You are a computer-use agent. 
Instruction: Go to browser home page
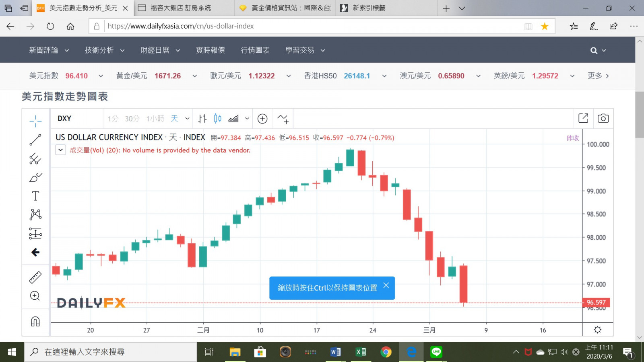point(70,26)
